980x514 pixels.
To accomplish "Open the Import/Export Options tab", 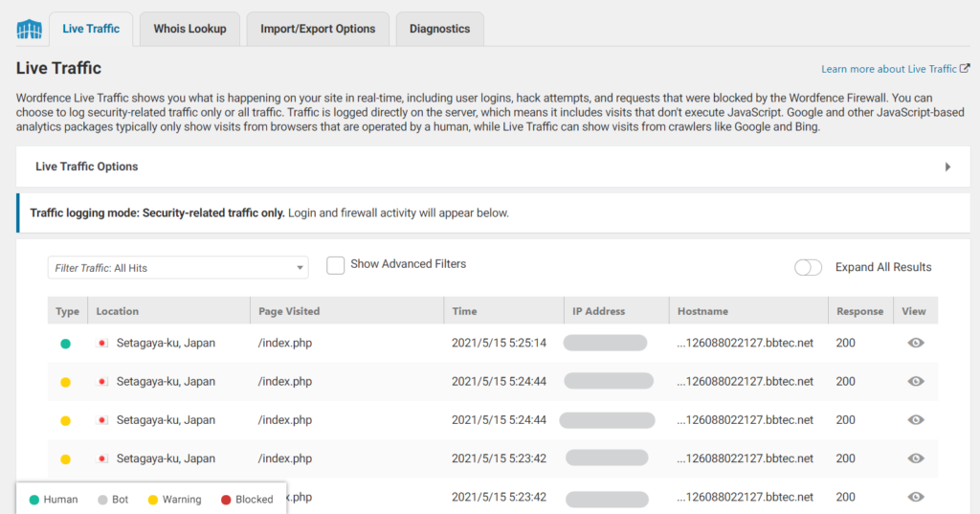I will click(x=318, y=29).
